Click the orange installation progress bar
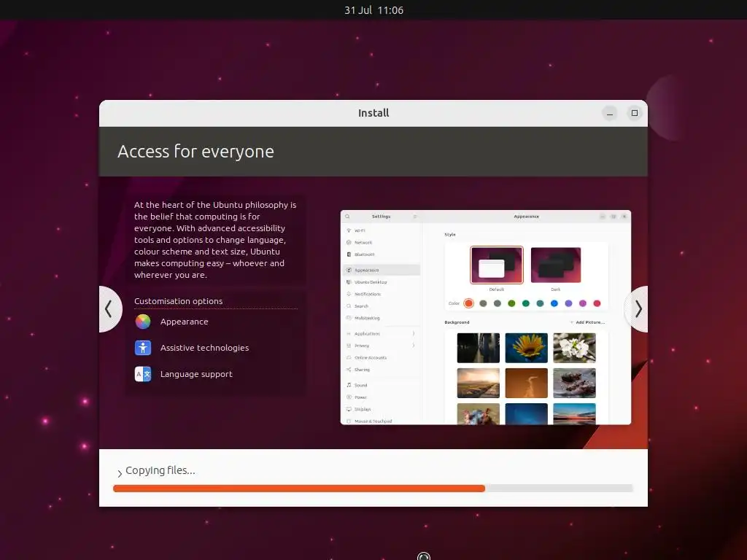The height and width of the screenshot is (560, 747). (298, 488)
